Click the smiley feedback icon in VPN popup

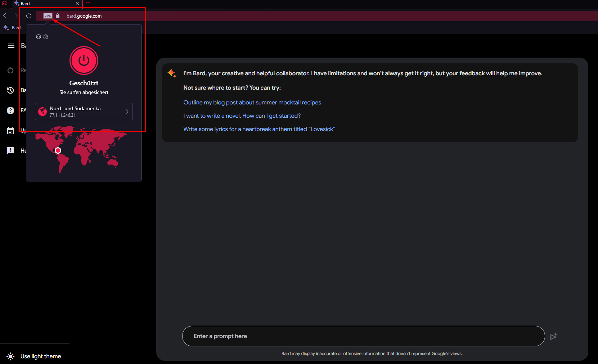(x=39, y=37)
